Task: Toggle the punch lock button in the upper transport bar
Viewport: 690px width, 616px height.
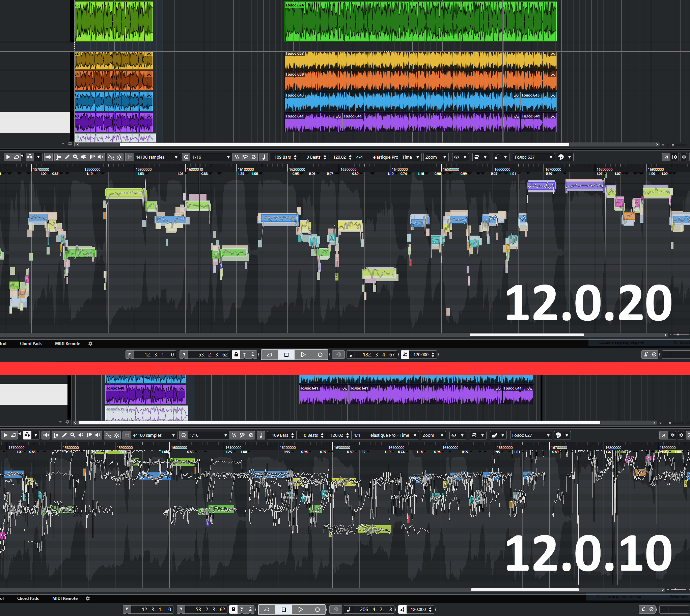Action: 236,355
